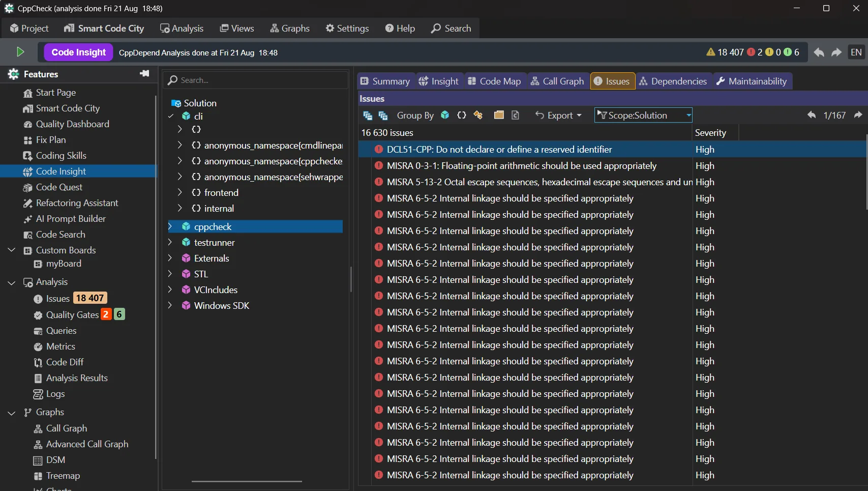868x491 pixels.
Task: Switch to the Dependencies tab
Action: [673, 81]
